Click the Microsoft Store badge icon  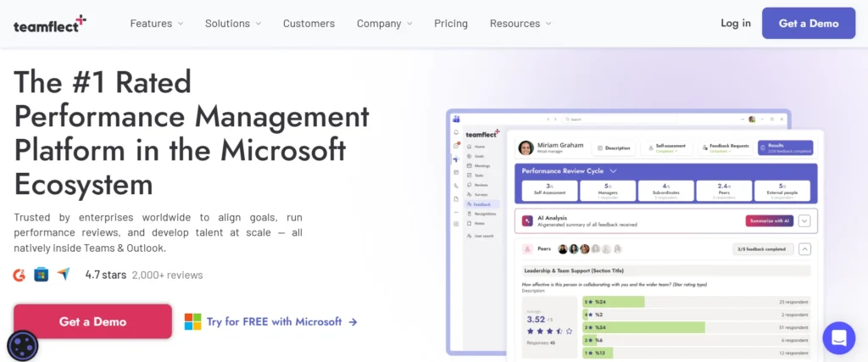41,275
